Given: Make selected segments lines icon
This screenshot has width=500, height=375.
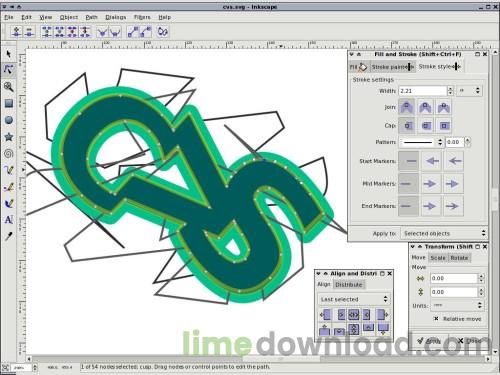Looking at the screenshot, I should pyautogui.click(x=133, y=32).
